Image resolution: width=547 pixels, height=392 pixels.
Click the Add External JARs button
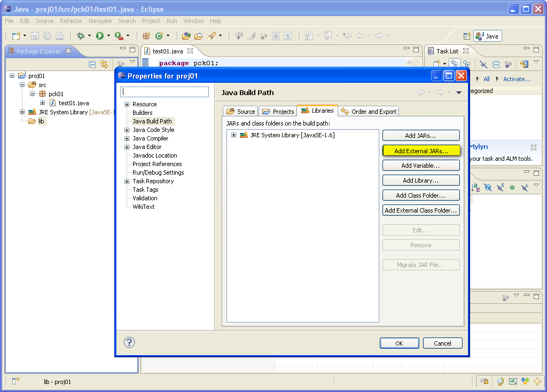click(x=421, y=151)
